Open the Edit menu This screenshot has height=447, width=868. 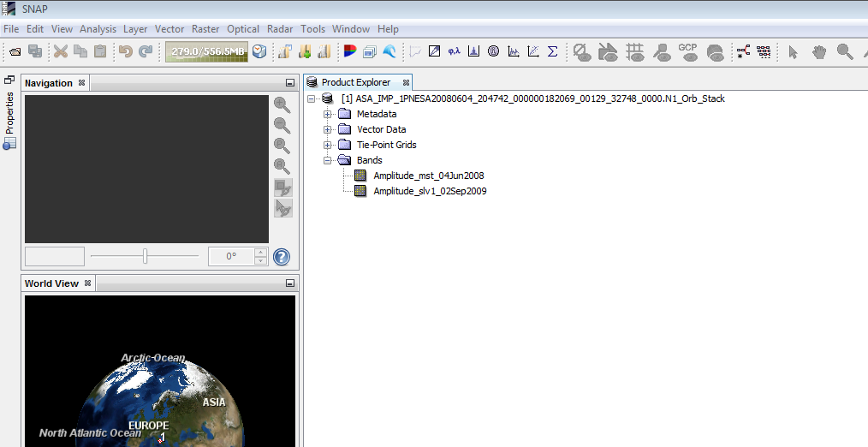35,29
